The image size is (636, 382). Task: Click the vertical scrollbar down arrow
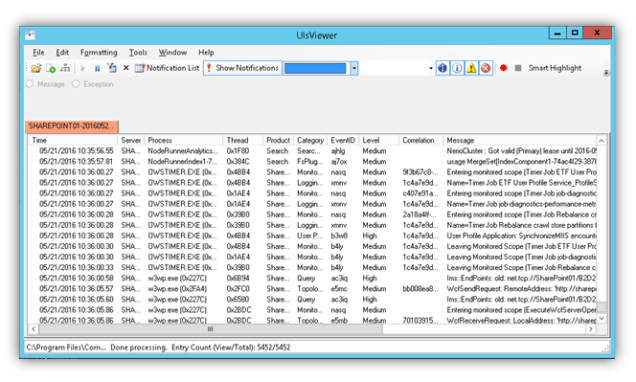click(602, 319)
